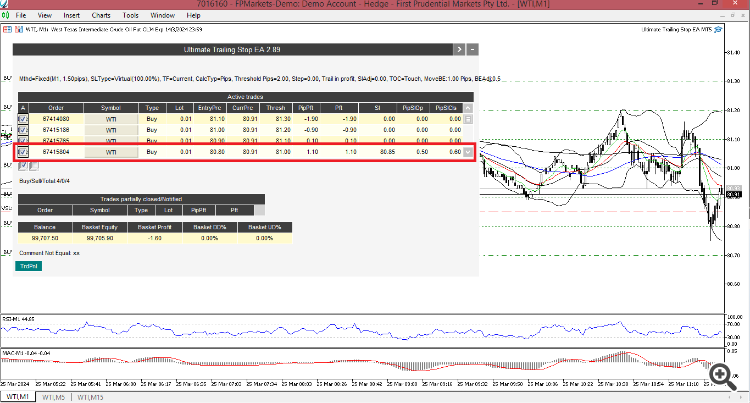The image size is (750, 403).
Task: Click the MetaTrader application icon in the menu bar
Action: tap(5, 15)
